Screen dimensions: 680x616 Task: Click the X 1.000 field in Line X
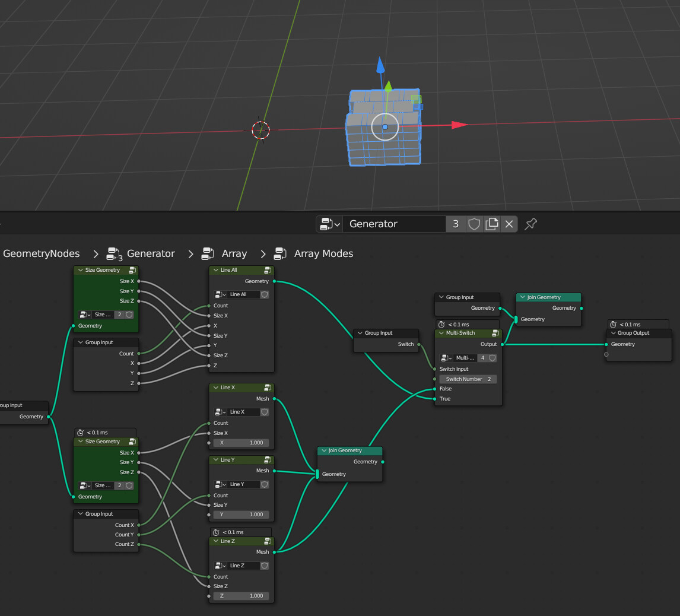(x=241, y=443)
